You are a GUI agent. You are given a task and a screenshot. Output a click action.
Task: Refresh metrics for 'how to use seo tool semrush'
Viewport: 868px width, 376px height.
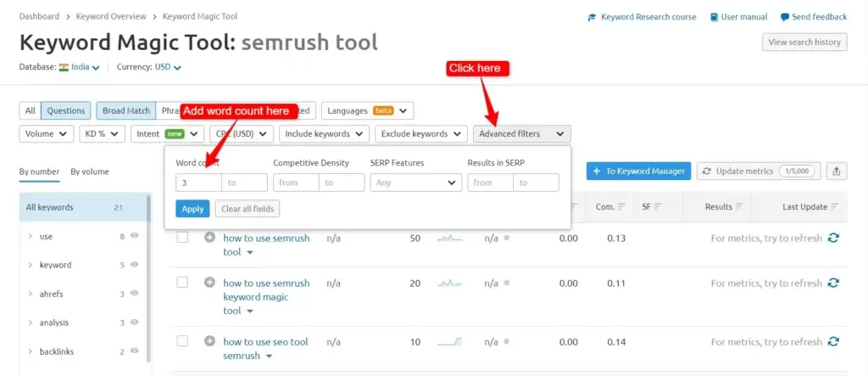click(x=833, y=341)
